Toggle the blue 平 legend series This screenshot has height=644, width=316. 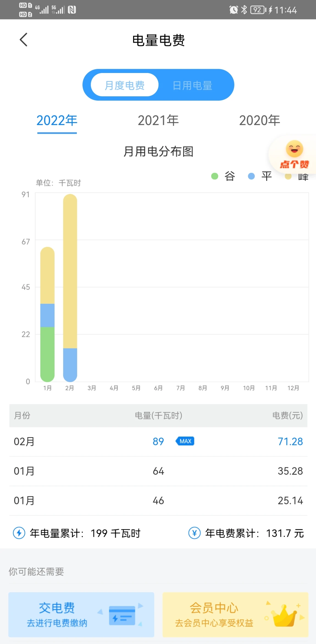coord(260,176)
